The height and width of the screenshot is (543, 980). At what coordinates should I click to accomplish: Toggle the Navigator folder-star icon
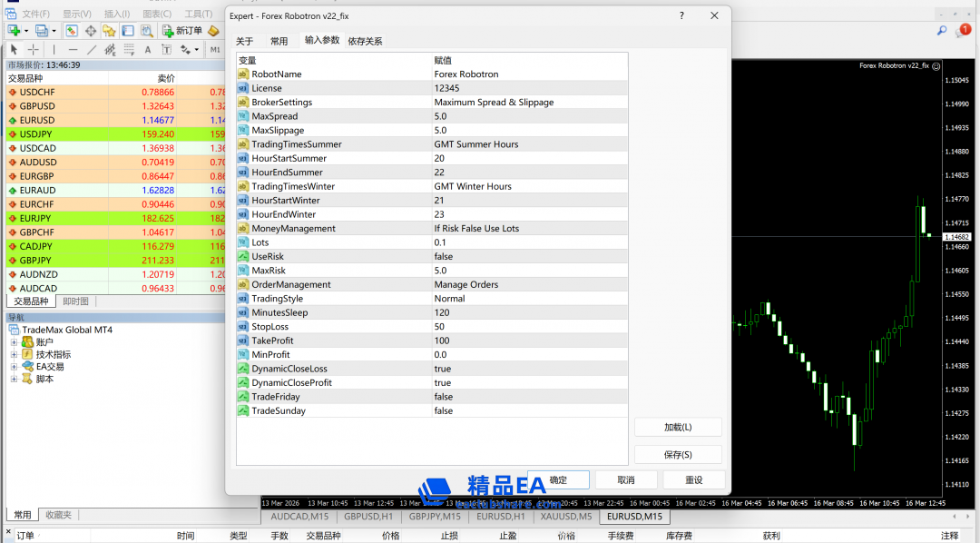tap(109, 31)
